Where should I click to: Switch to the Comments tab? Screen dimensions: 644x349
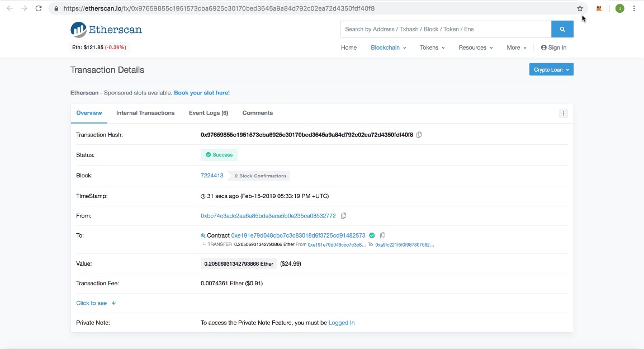point(258,113)
